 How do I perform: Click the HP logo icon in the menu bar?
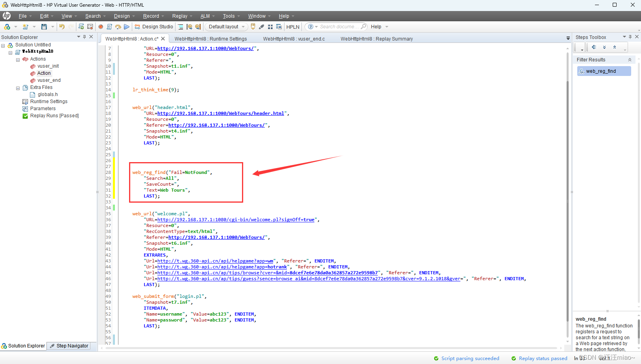7,16
